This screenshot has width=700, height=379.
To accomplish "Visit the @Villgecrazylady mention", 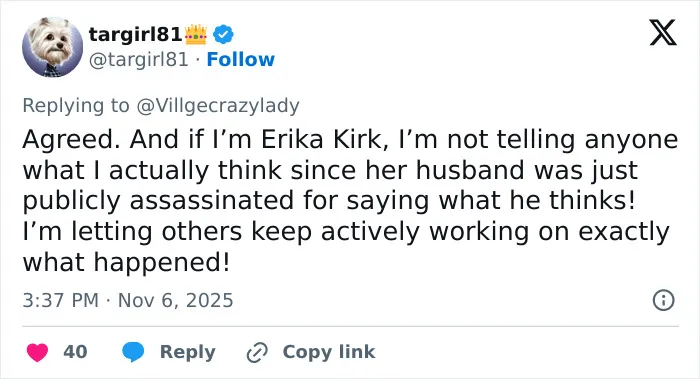I will (217, 106).
